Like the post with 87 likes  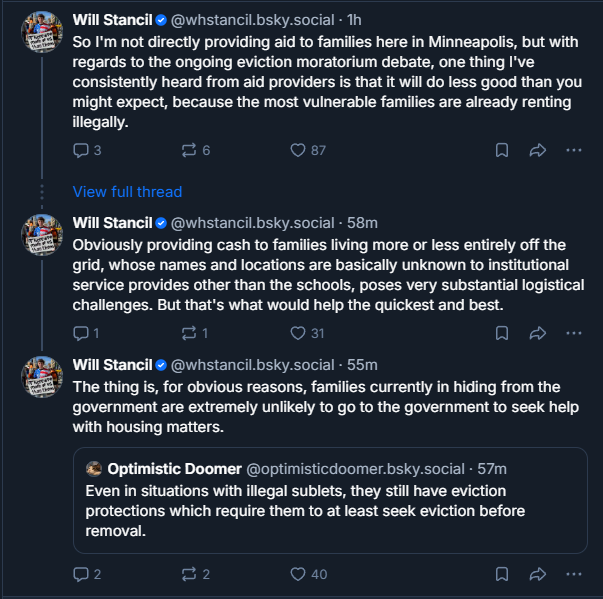tap(308, 150)
